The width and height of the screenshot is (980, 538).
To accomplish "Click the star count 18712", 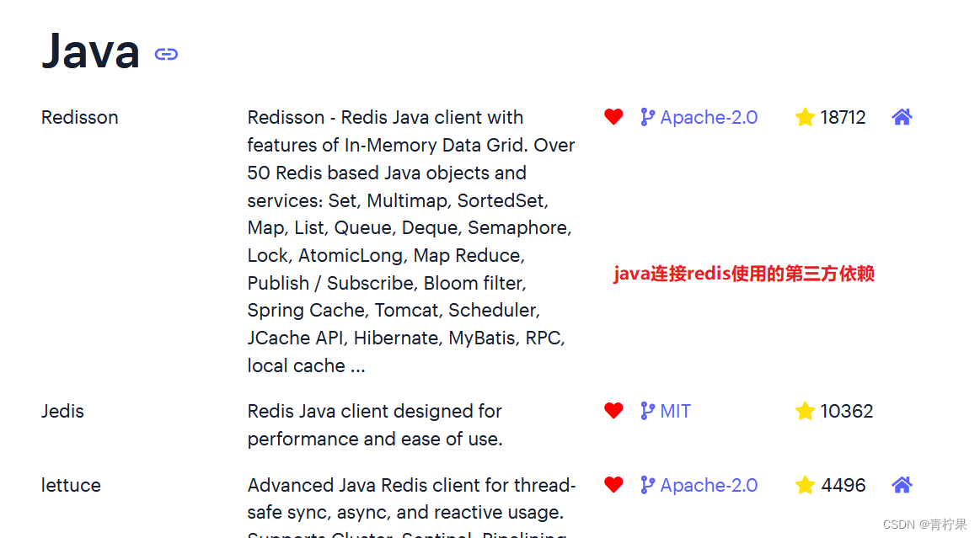I will (x=843, y=117).
